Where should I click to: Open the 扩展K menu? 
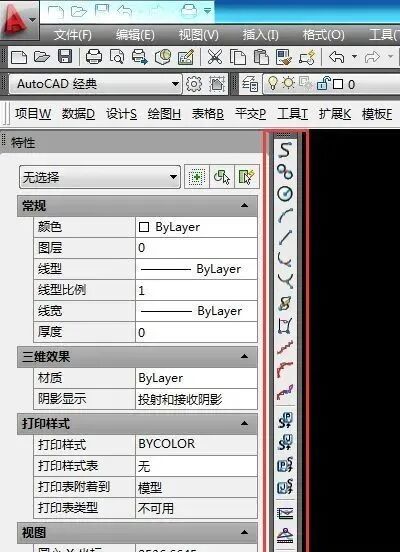(x=335, y=114)
